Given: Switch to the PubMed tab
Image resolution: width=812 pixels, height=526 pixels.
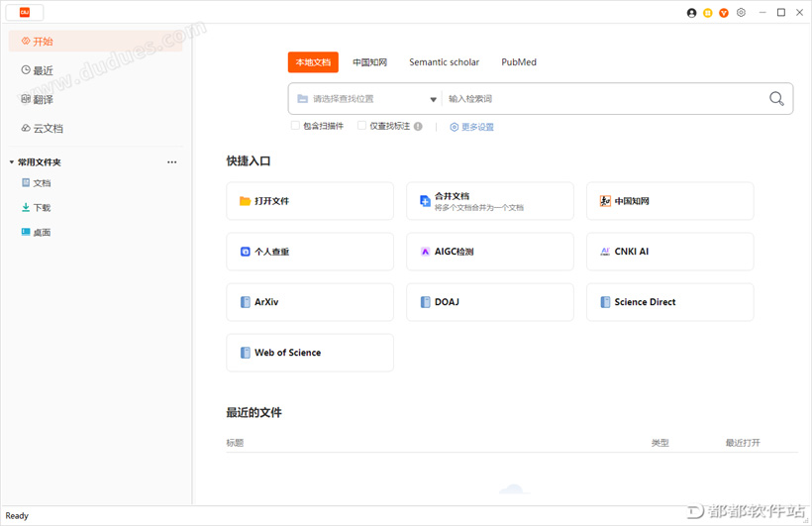Looking at the screenshot, I should click(519, 62).
